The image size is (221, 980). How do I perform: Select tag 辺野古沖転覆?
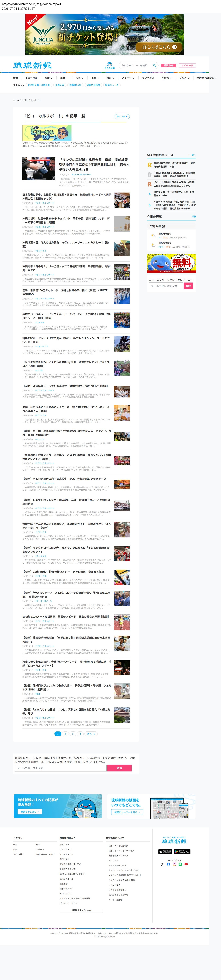(x=93, y=85)
